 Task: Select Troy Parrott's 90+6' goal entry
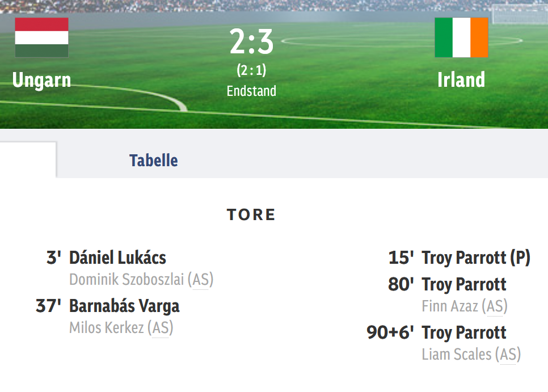[464, 332]
